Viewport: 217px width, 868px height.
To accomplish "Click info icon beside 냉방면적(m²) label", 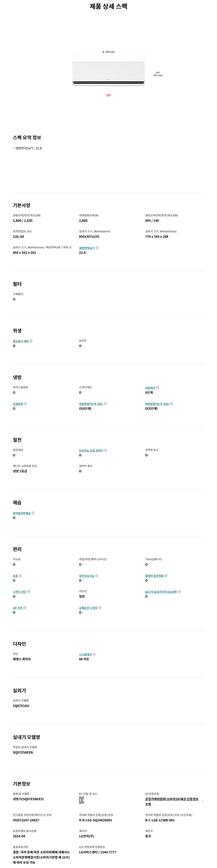I will (97, 248).
